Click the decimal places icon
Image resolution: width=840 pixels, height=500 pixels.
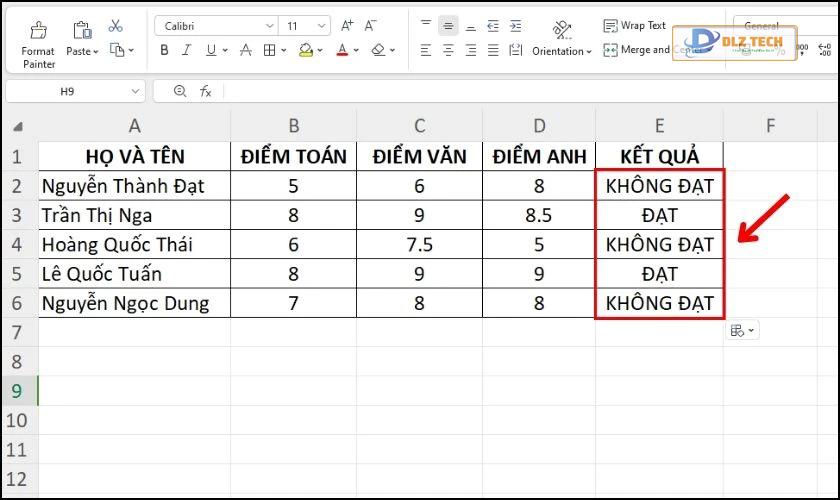click(x=825, y=50)
